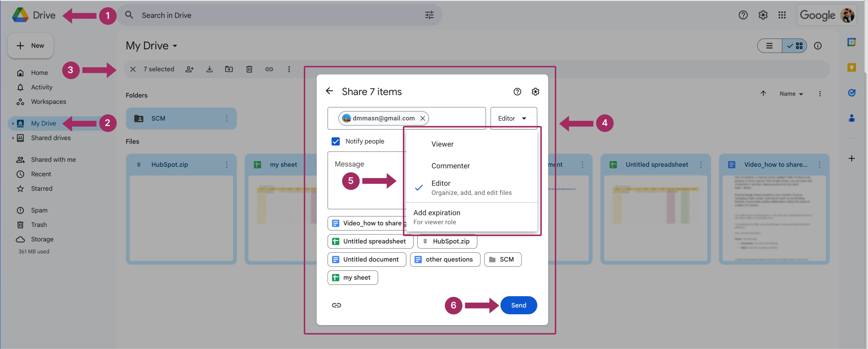This screenshot has height=349, width=868.
Task: Copy link icon in Share dialog
Action: pos(336,305)
